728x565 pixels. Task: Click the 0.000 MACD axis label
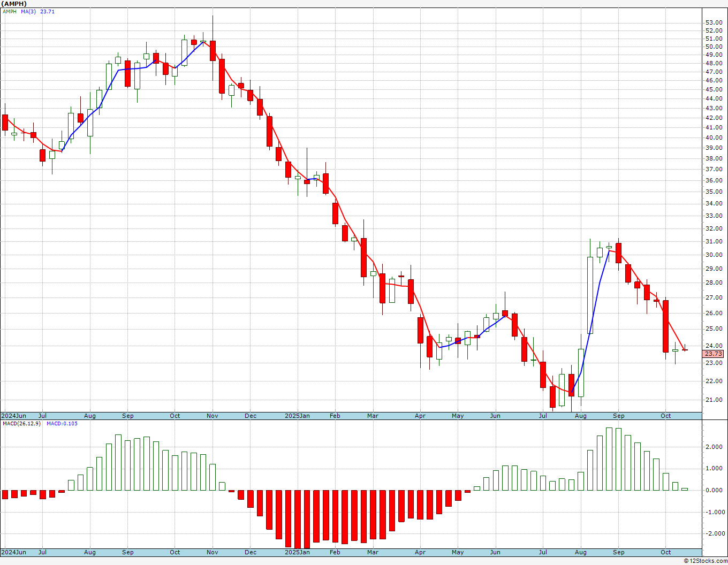click(x=714, y=490)
